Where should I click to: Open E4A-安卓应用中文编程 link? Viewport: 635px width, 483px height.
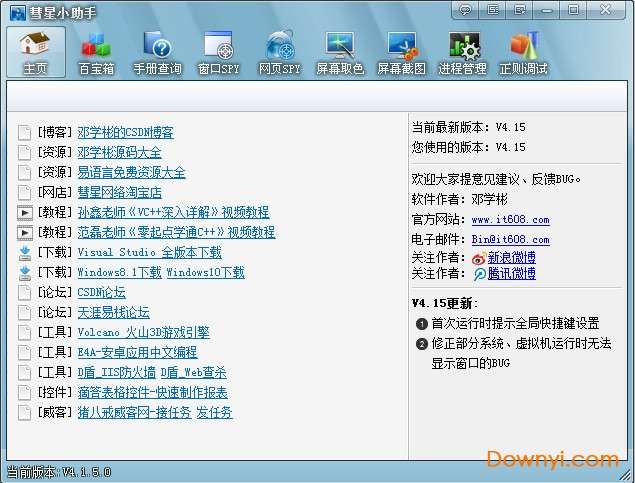tap(137, 352)
